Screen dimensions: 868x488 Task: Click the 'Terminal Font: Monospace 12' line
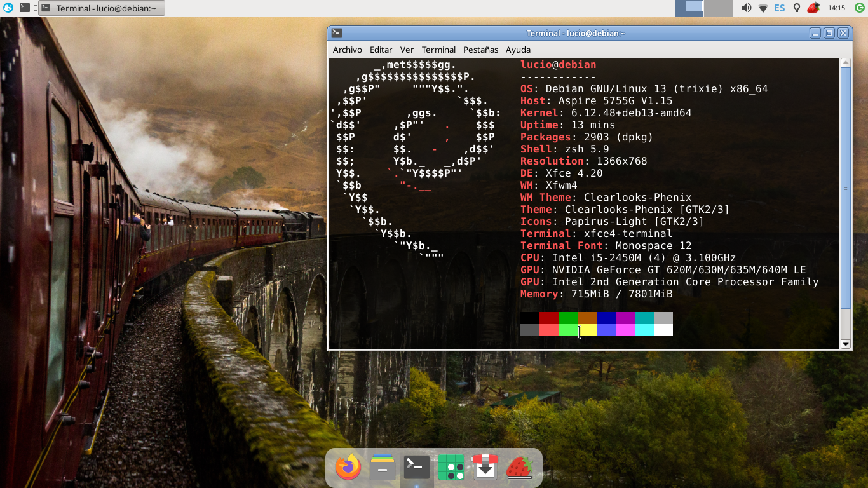pyautogui.click(x=606, y=246)
